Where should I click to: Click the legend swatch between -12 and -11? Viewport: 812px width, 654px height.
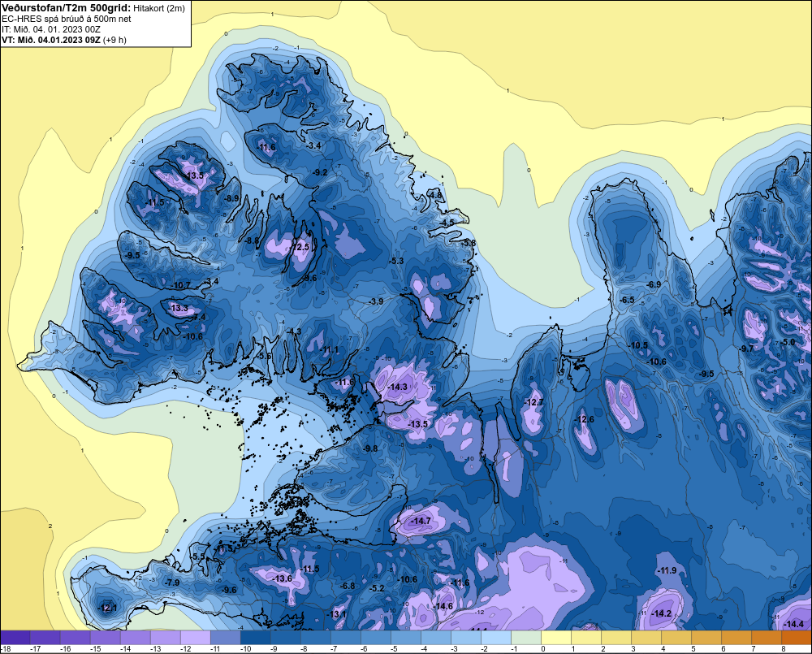tap(195, 637)
